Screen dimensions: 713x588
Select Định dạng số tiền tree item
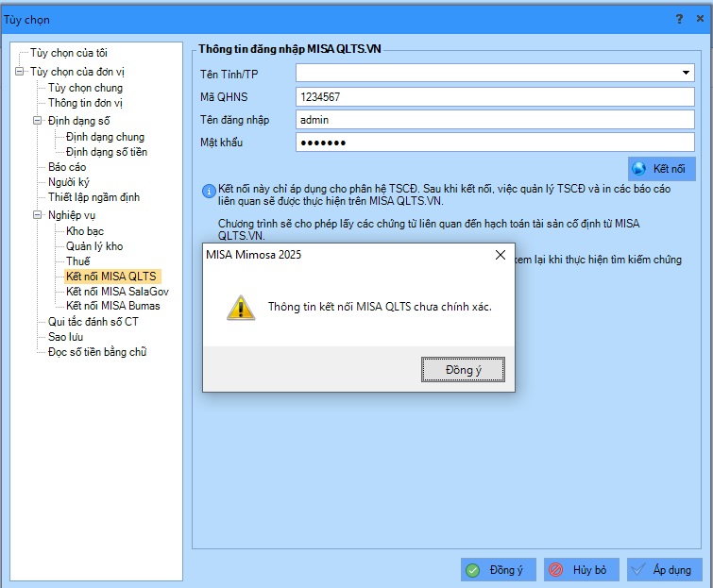point(107,152)
